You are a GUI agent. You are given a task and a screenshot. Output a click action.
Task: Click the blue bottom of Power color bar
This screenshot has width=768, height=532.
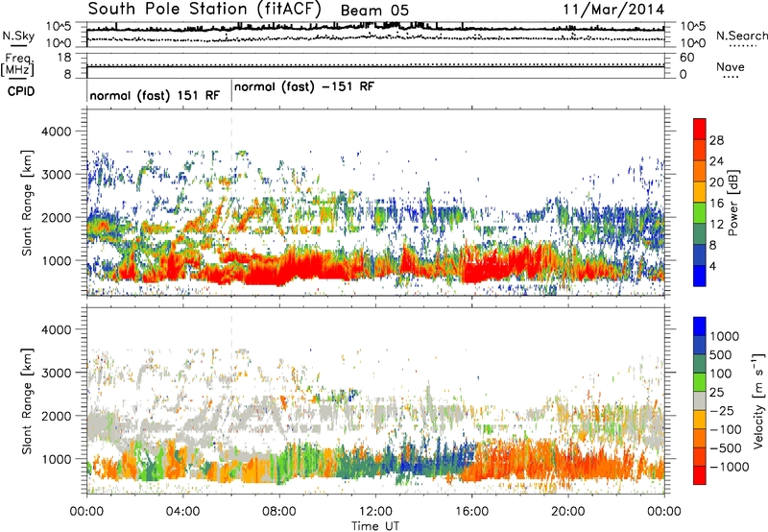[700, 276]
